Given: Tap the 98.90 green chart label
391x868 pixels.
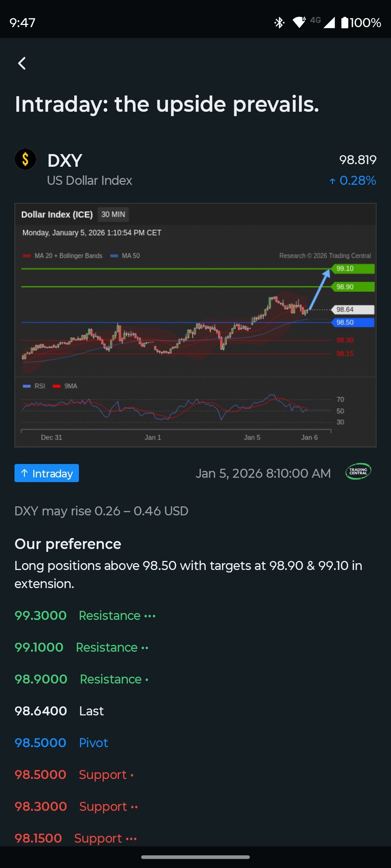Looking at the screenshot, I should (353, 287).
